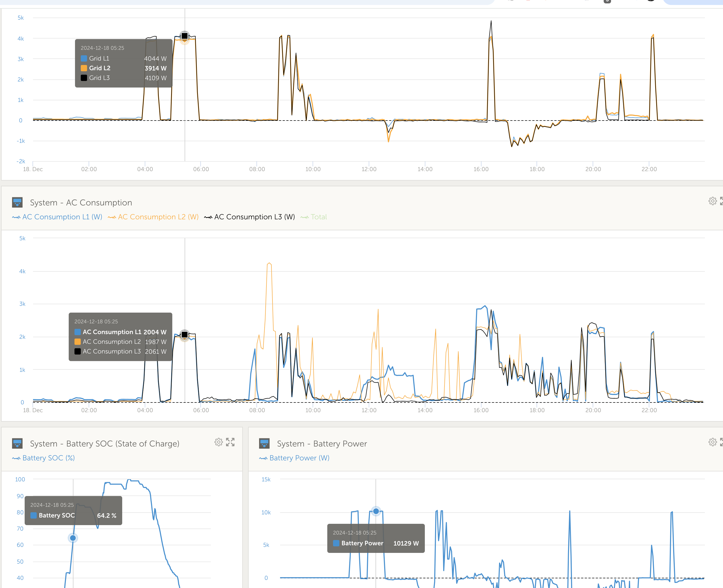Click AC Consumption chart highlighted marker

point(185,335)
